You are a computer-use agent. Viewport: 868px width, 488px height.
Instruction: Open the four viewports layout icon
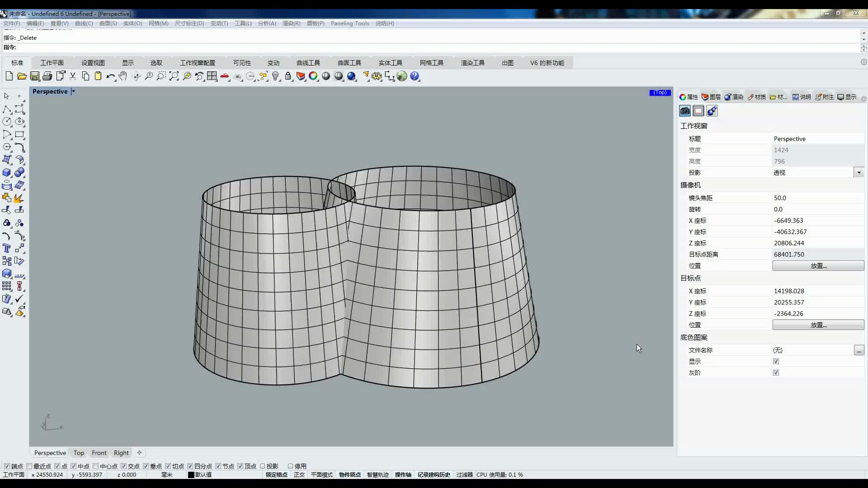pos(212,76)
